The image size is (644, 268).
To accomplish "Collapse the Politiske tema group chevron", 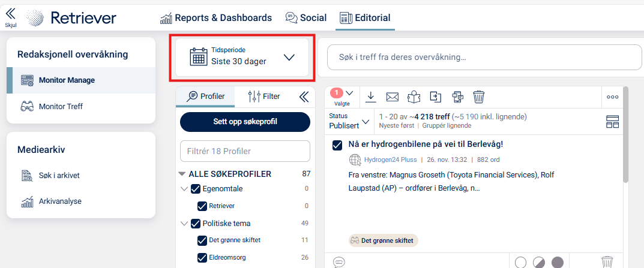I will (184, 224).
